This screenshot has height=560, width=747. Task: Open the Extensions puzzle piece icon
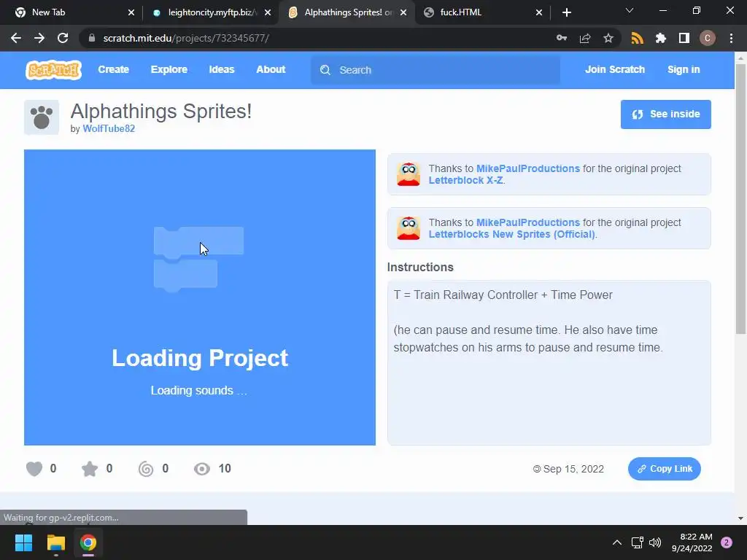click(660, 38)
